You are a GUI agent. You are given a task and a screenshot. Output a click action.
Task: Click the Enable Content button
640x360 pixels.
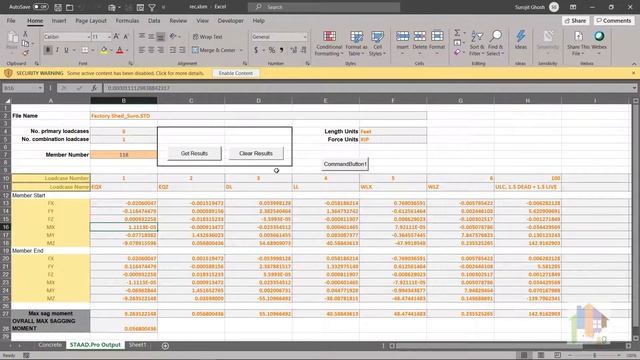tap(236, 73)
